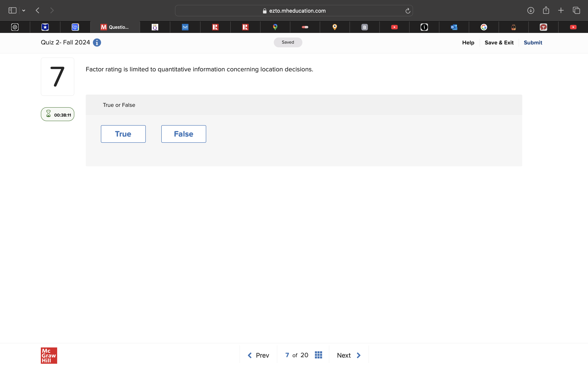Screen dimensions: 588x367
Task: Click the Share icon in toolbar
Action: pos(546,10)
